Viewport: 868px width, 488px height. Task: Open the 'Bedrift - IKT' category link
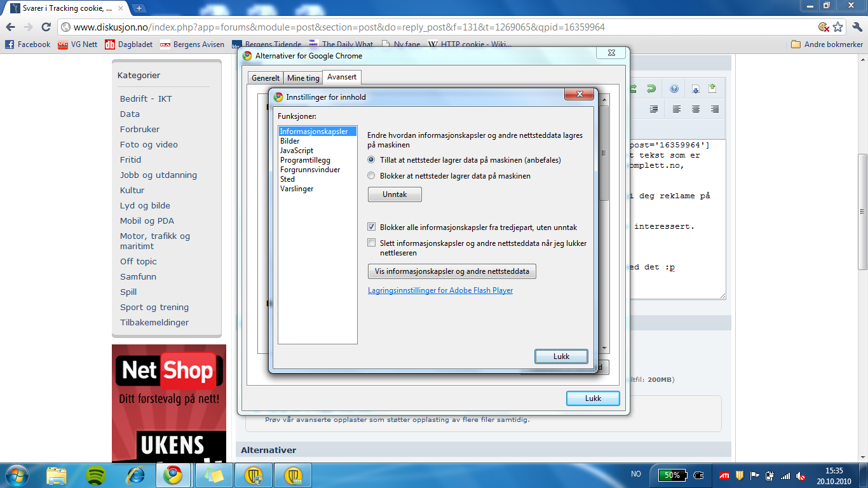tap(146, 98)
